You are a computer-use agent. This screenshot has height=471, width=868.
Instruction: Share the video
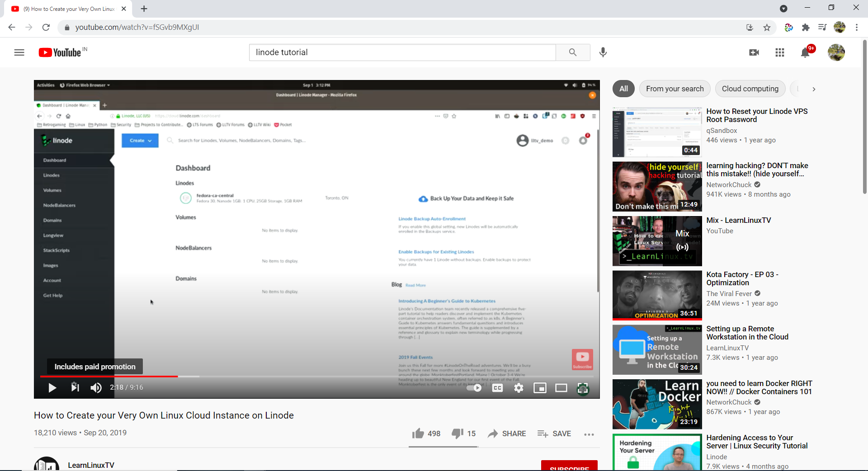pos(507,433)
